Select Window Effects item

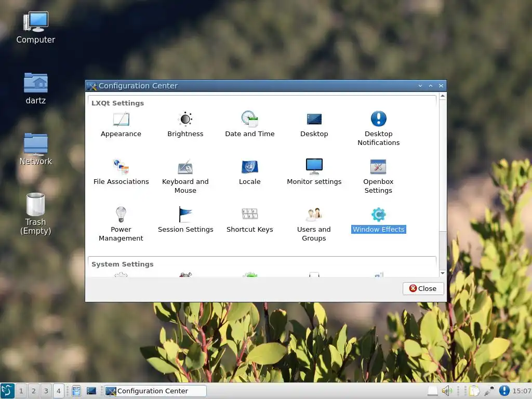(379, 220)
